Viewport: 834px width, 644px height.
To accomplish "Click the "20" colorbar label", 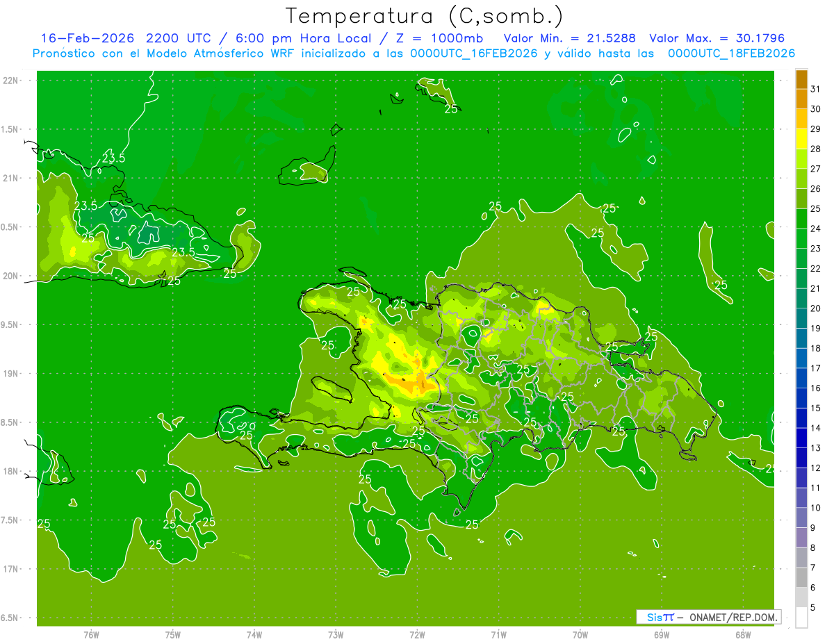I will tap(816, 308).
